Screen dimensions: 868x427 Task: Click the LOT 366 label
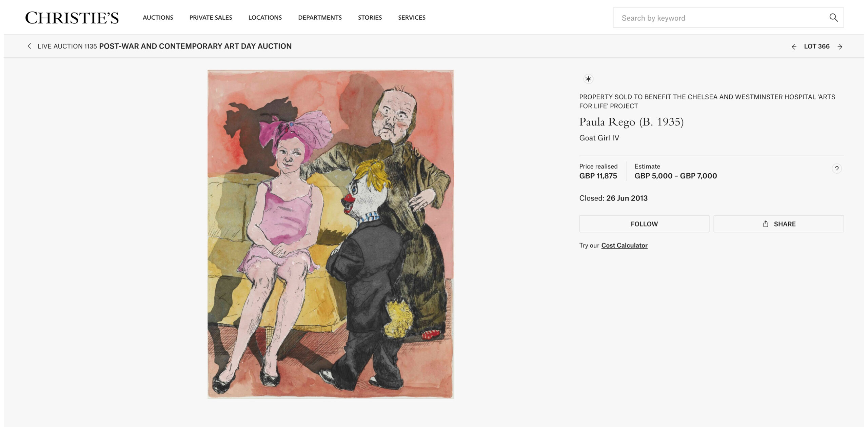[816, 46]
